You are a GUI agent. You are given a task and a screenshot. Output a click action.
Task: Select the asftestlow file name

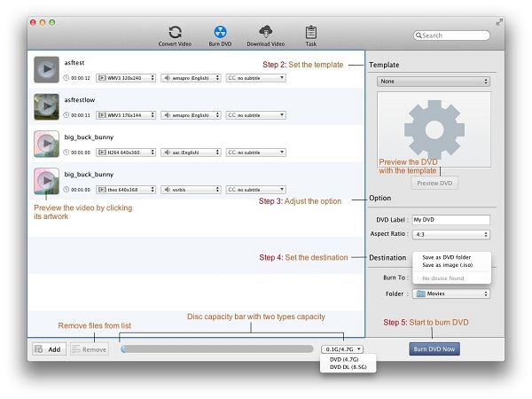(x=80, y=100)
